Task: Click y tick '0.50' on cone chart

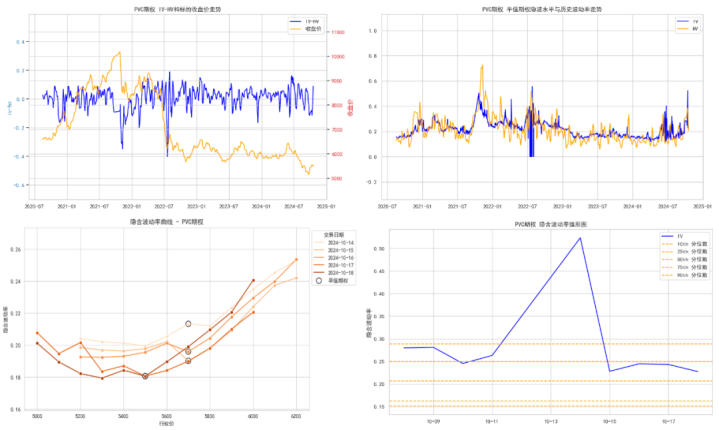Action: [379, 249]
